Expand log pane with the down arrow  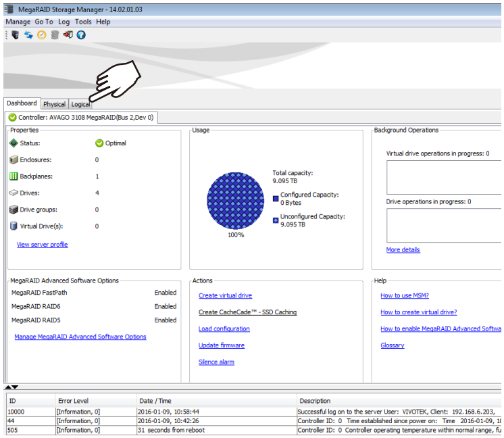pos(15,387)
